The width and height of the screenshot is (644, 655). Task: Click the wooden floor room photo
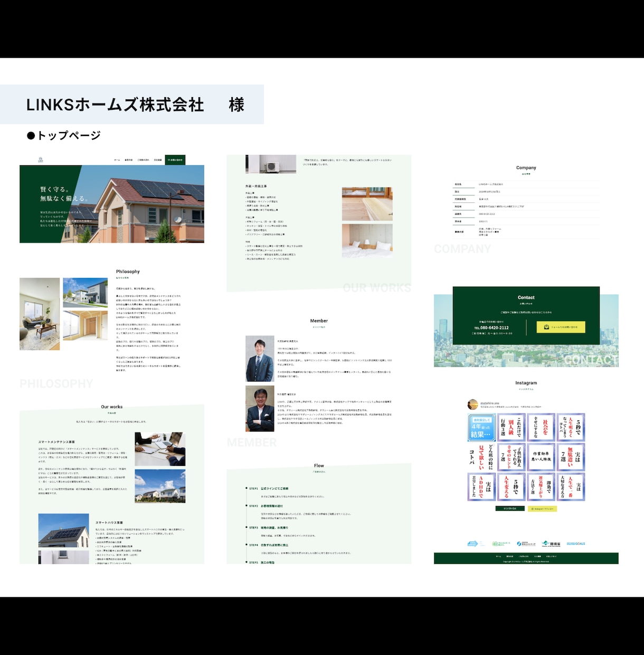[367, 204]
